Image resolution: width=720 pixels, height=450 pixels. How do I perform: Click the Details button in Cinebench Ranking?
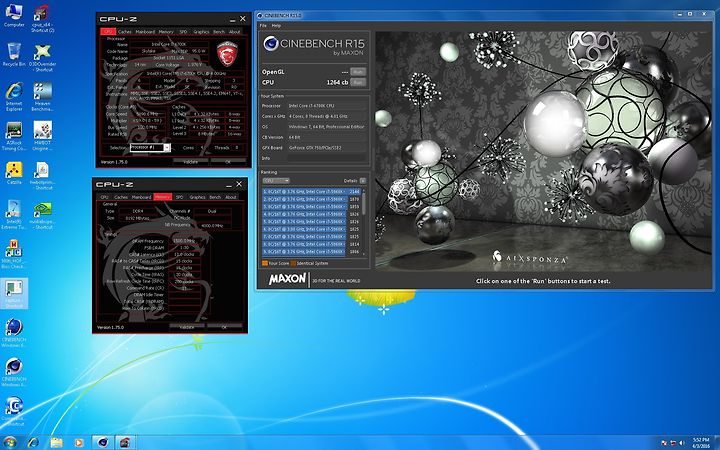point(363,181)
